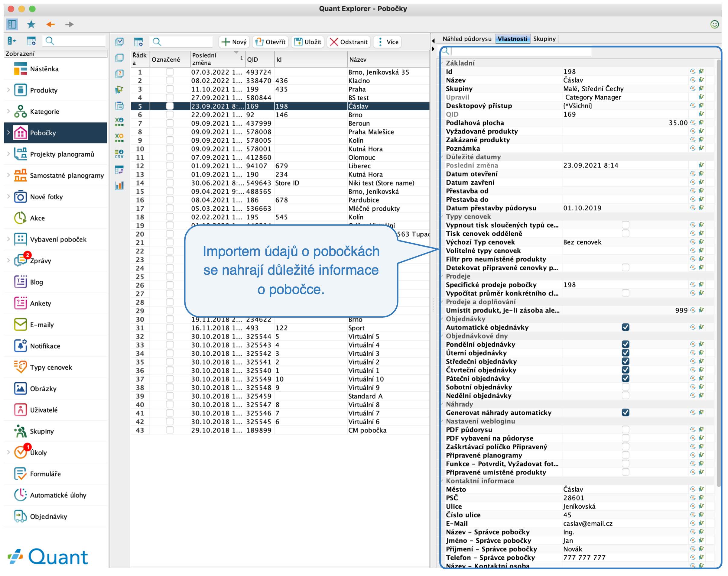Click the Nový button
The width and height of the screenshot is (728, 576).
point(234,42)
